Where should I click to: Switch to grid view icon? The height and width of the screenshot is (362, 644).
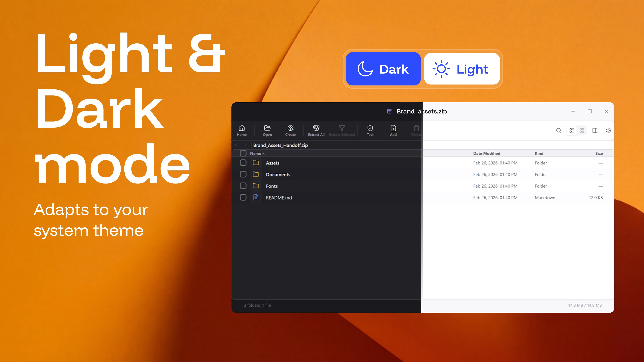pyautogui.click(x=582, y=130)
